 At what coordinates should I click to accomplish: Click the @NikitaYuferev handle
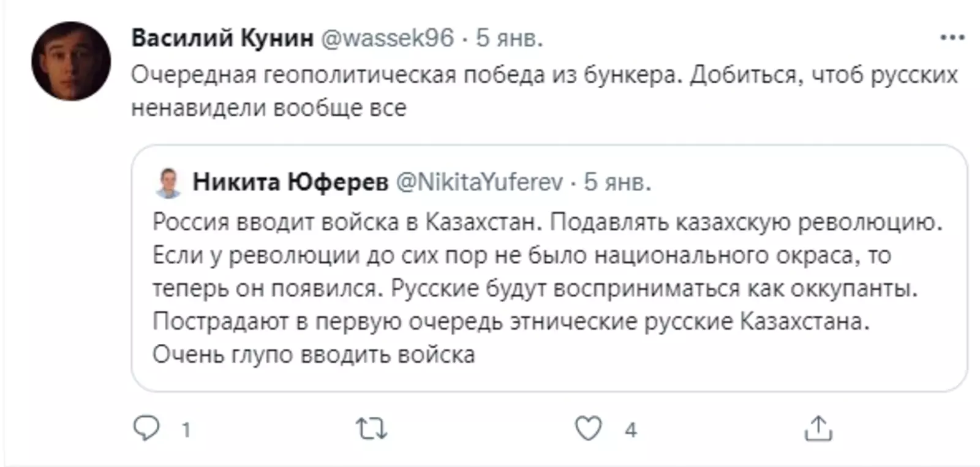(480, 182)
